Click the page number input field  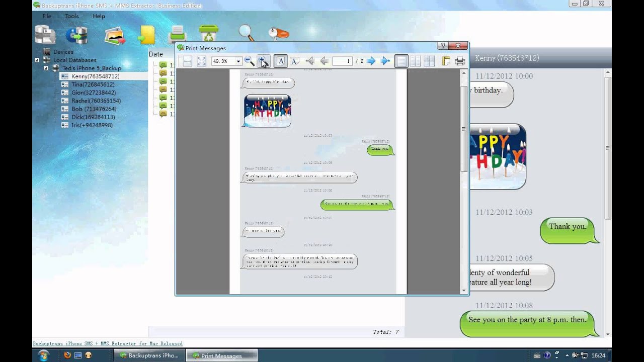[x=342, y=61]
